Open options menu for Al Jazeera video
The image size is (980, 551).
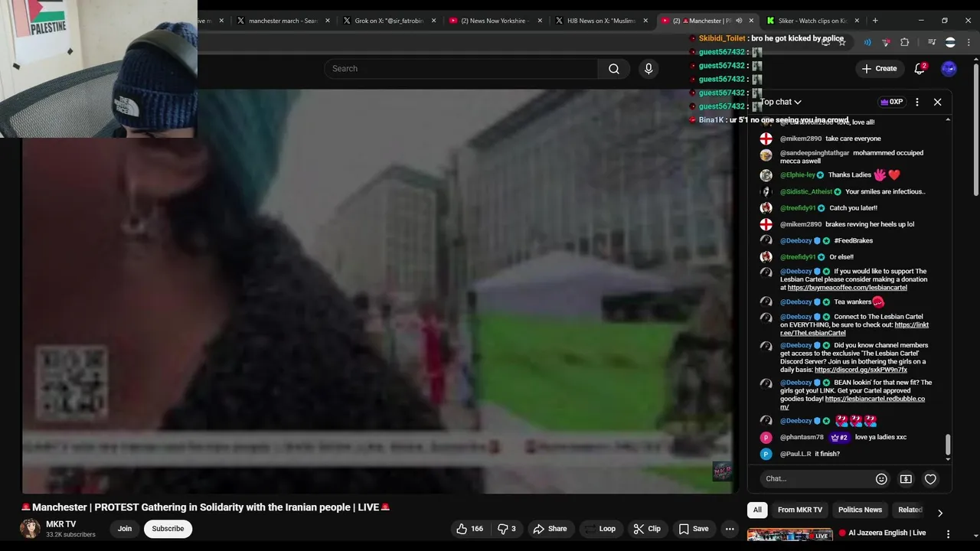948,534
